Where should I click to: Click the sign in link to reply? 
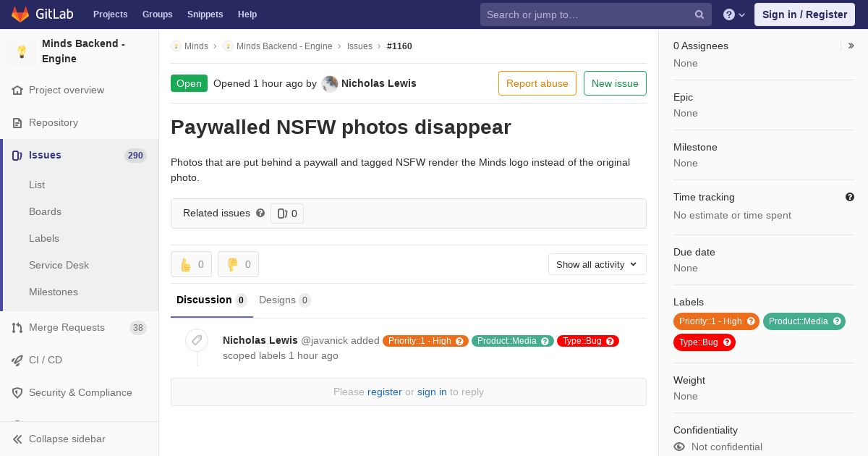tap(432, 392)
